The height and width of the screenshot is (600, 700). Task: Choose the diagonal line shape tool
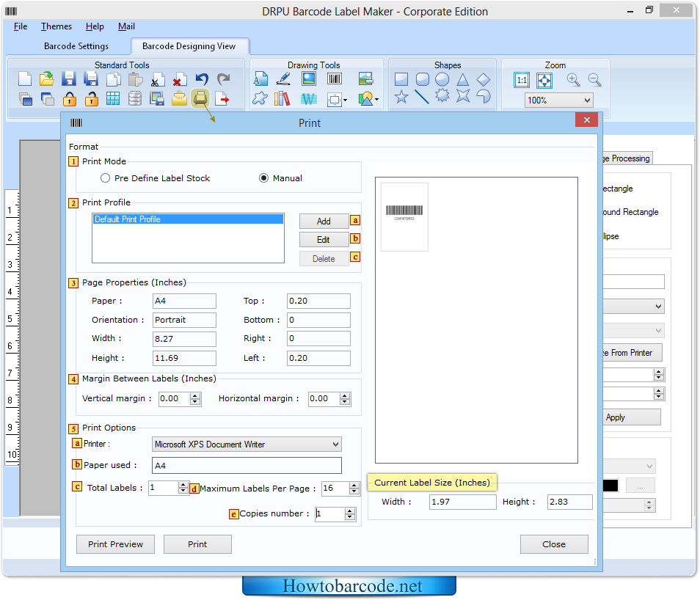pyautogui.click(x=422, y=98)
